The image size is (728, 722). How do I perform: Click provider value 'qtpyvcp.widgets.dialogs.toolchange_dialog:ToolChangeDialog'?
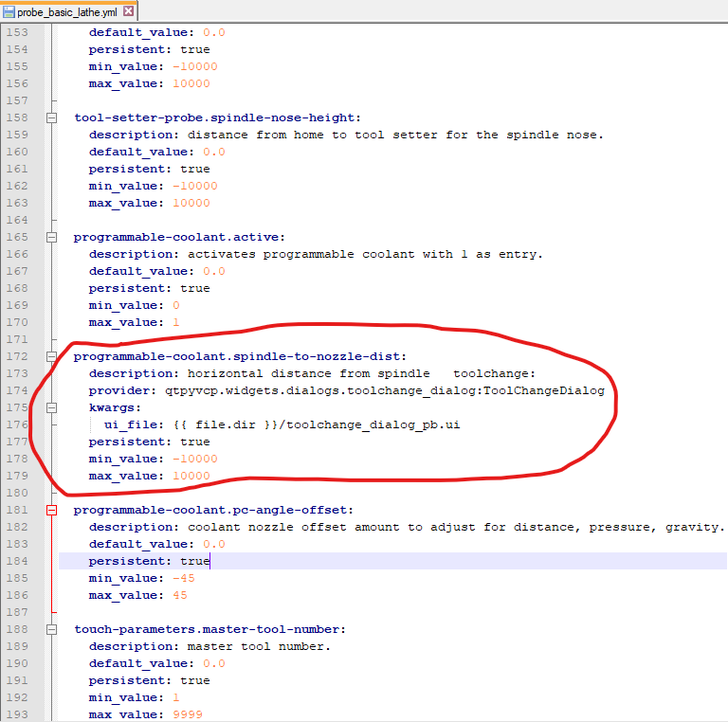[385, 390]
